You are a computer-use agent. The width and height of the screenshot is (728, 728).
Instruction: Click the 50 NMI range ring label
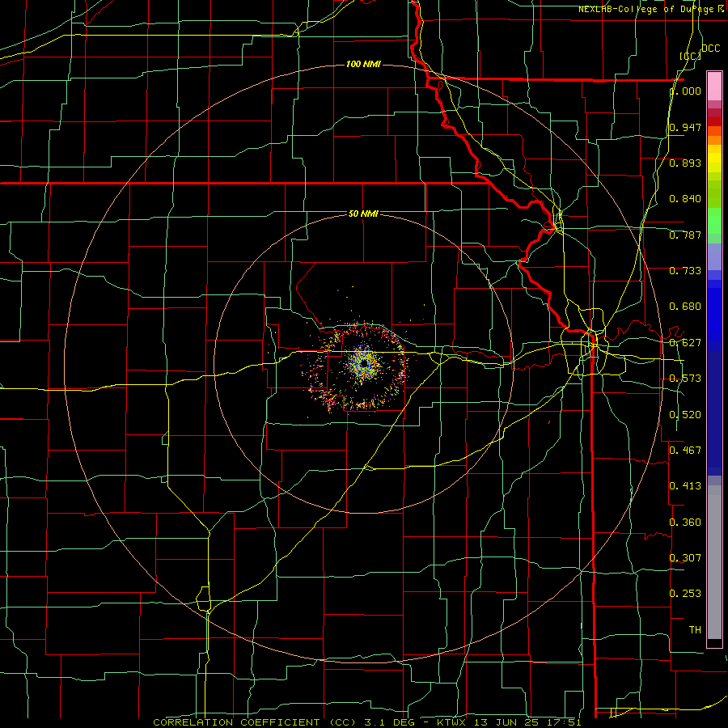coord(363,214)
